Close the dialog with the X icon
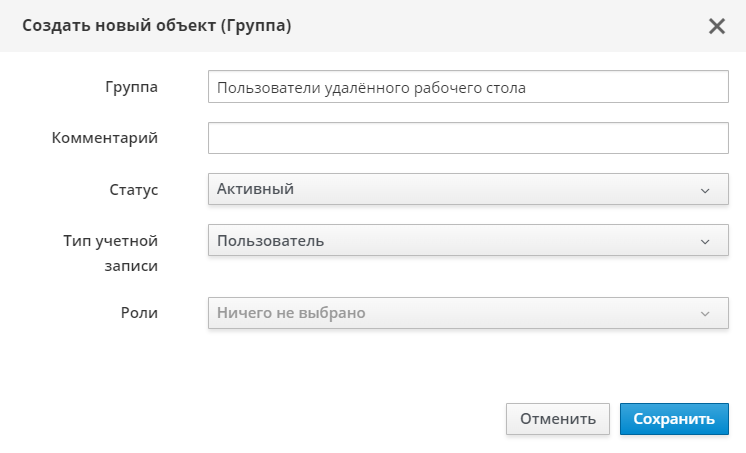The image size is (746, 453). pos(716,26)
